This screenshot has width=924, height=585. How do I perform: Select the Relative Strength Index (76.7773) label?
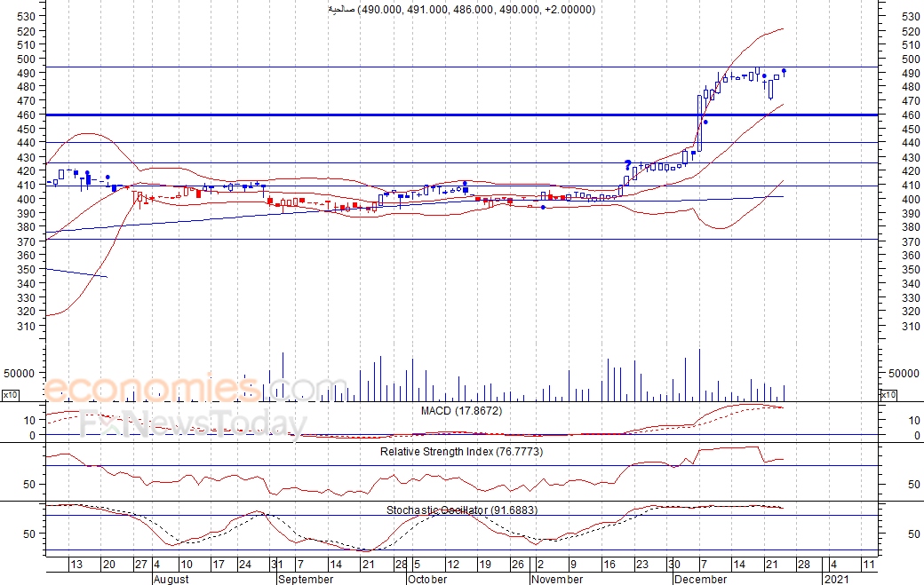461,452
